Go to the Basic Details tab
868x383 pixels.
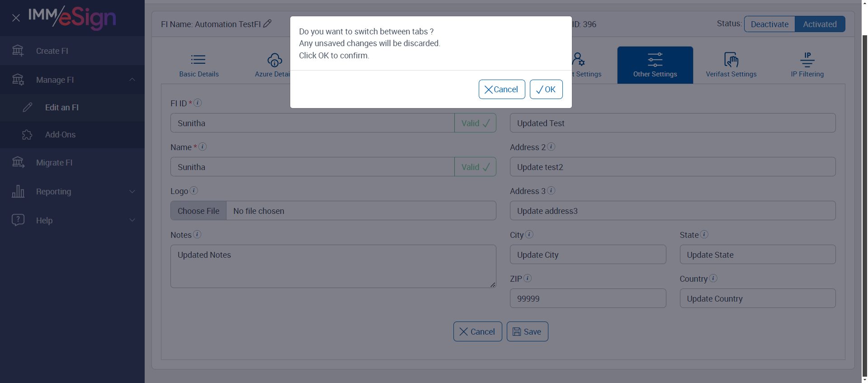tap(198, 65)
